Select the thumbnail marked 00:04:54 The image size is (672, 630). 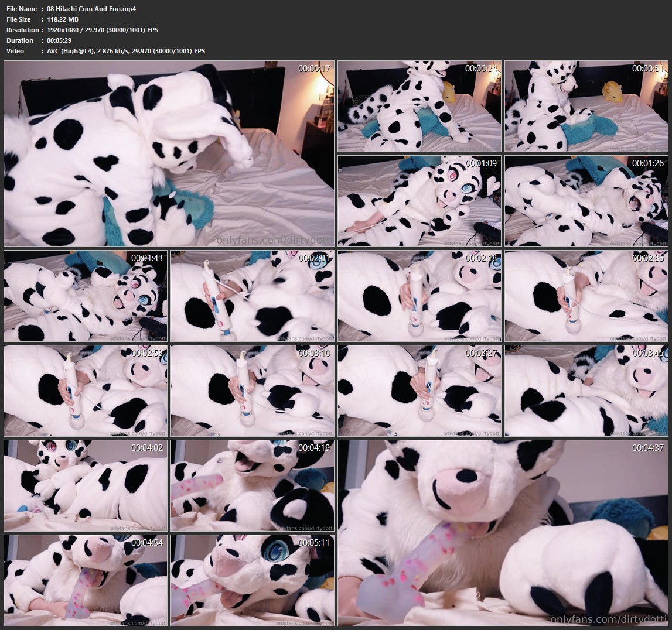(x=86, y=581)
